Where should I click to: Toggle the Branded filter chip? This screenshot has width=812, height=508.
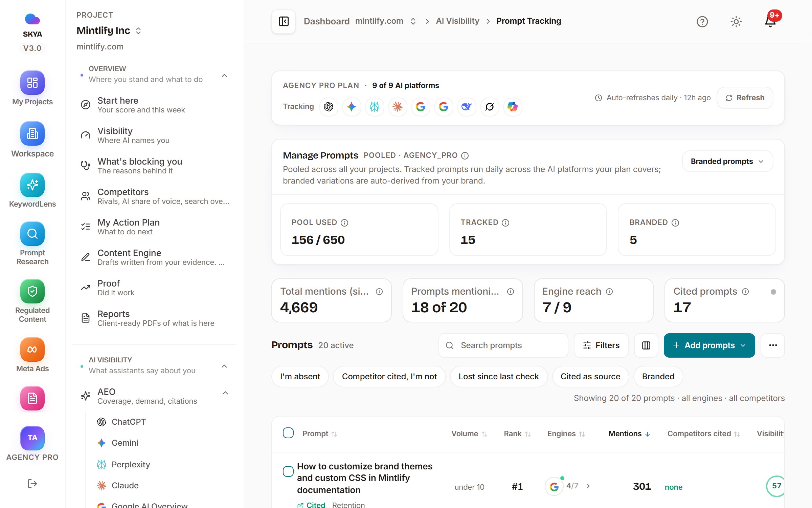click(658, 376)
